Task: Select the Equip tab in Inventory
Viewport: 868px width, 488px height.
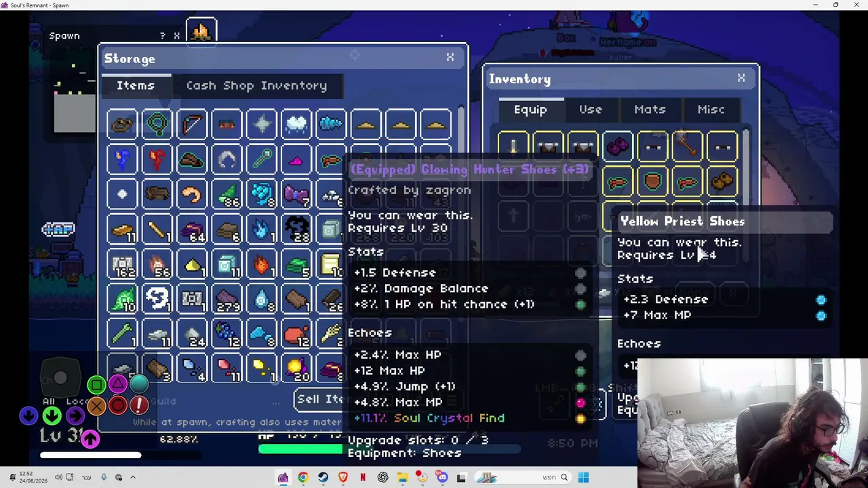Action: coord(530,110)
